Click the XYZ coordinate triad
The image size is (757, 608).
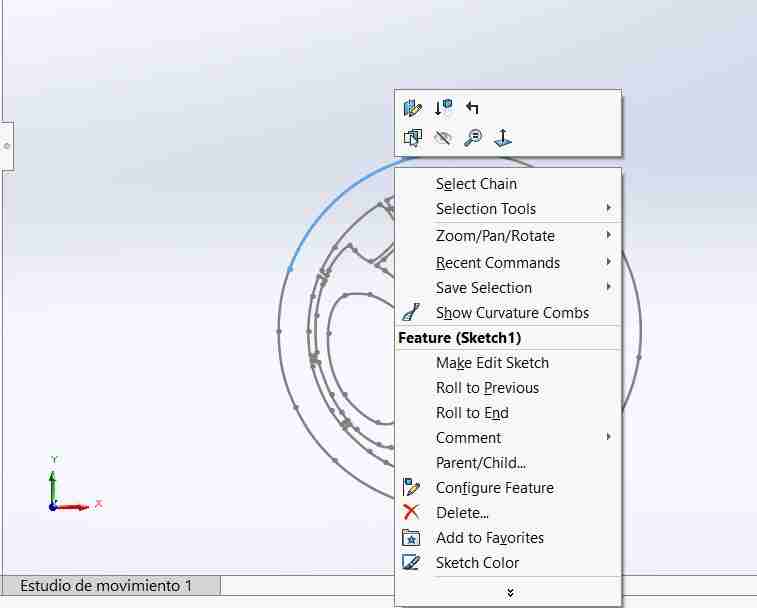pyautogui.click(x=75, y=483)
